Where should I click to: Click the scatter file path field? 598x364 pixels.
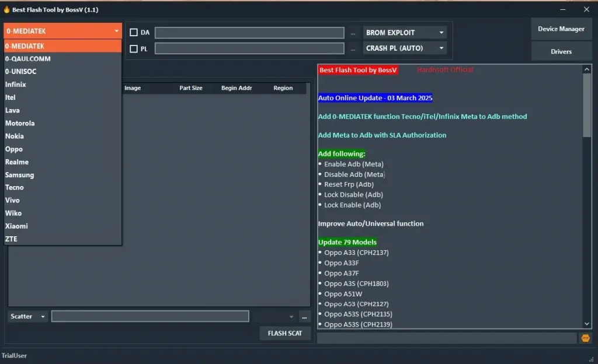coord(150,316)
